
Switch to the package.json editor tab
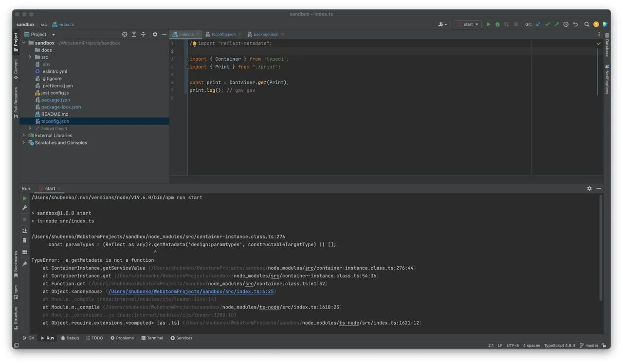(265, 35)
